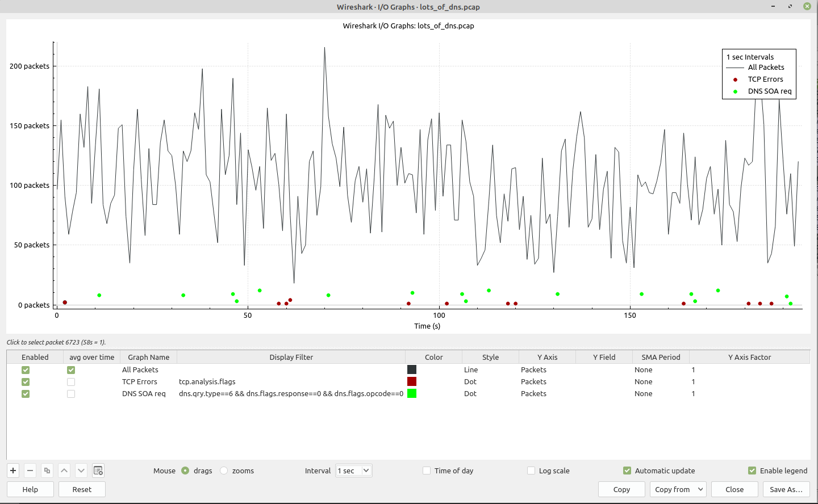Duplicate the selected graph entry

[47, 471]
